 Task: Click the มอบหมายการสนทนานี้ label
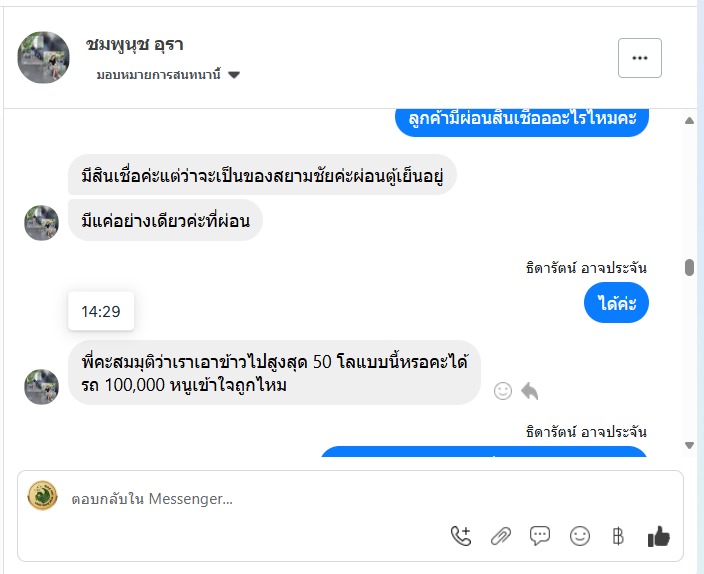pos(160,75)
